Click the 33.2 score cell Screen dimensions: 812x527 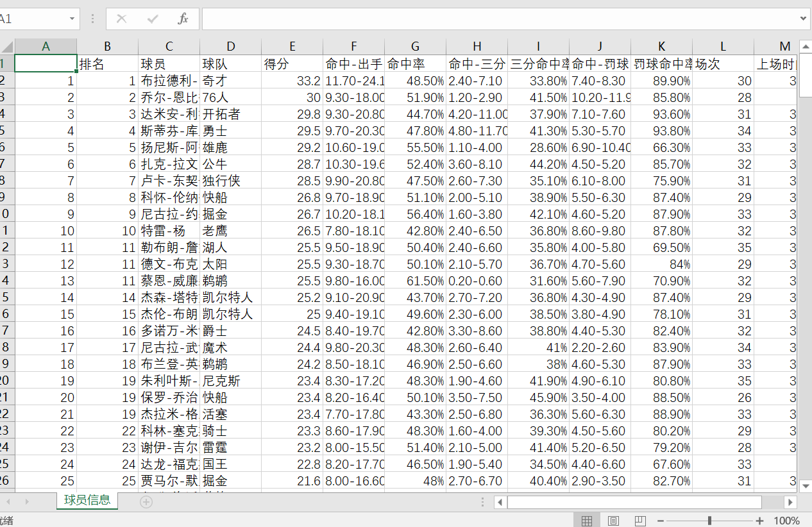[x=292, y=81]
